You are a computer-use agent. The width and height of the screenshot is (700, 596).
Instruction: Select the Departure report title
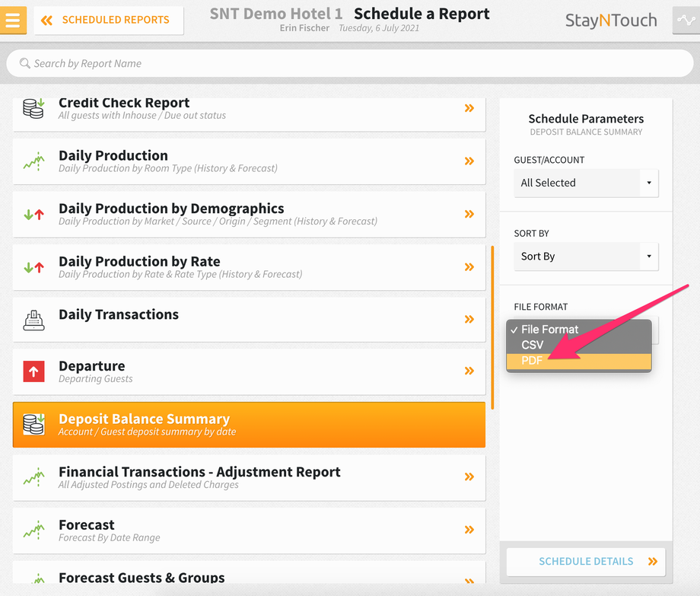tap(92, 366)
